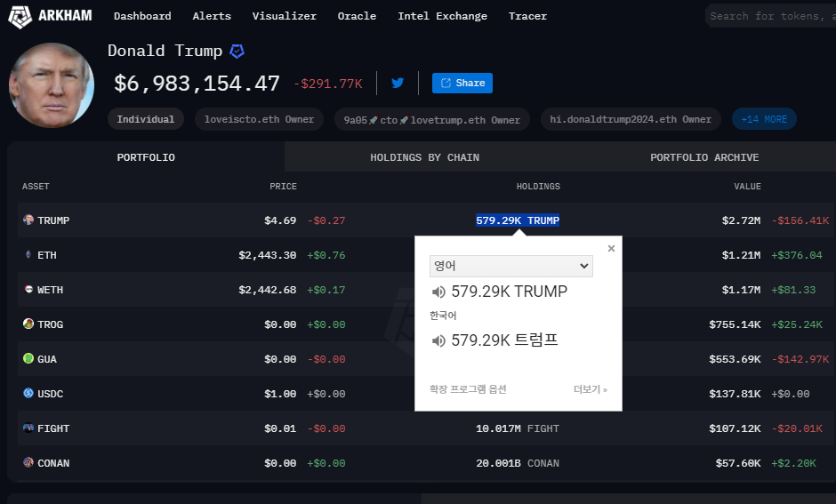Click the $755.14K TROG value

(735, 324)
